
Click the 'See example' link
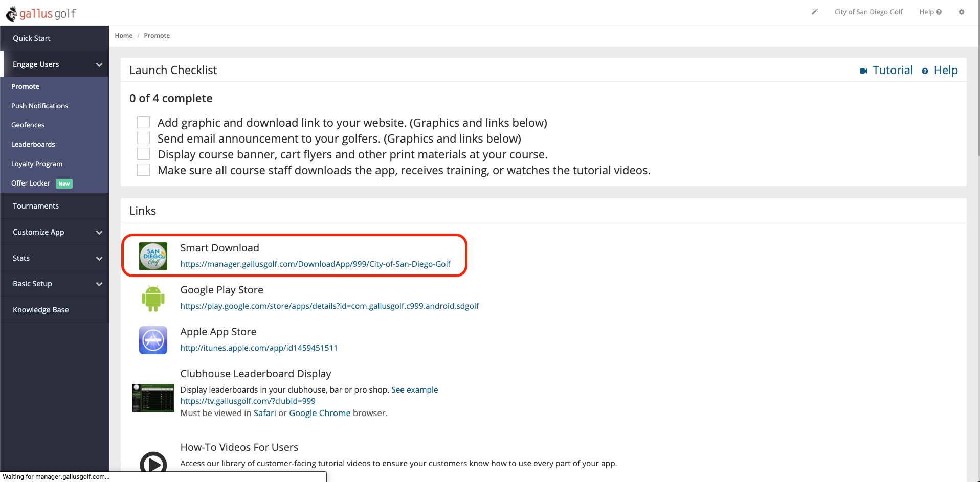pos(414,390)
